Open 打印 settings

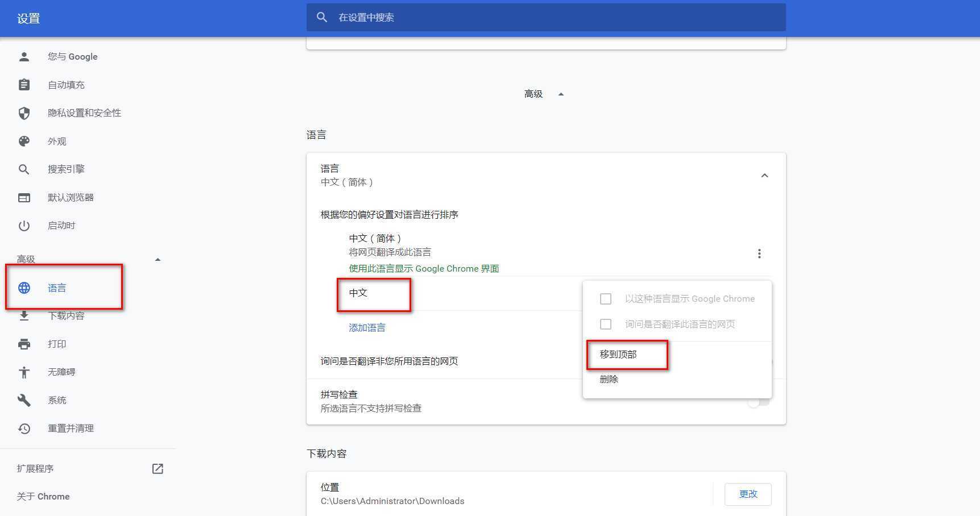coord(57,344)
